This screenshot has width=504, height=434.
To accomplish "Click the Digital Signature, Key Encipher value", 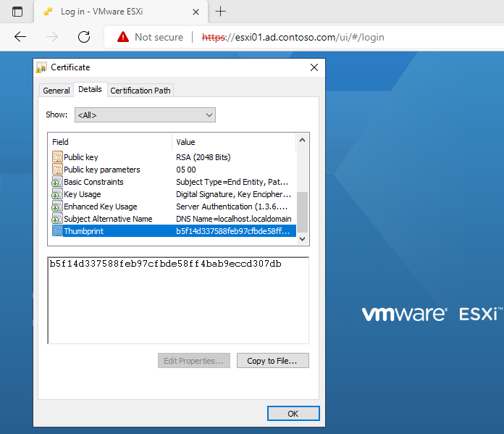I will pos(233,194).
